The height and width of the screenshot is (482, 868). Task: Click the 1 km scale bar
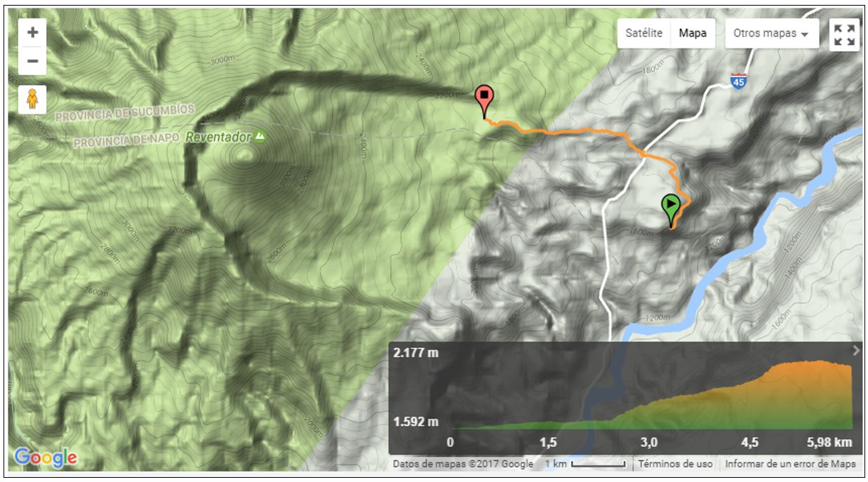point(585,464)
